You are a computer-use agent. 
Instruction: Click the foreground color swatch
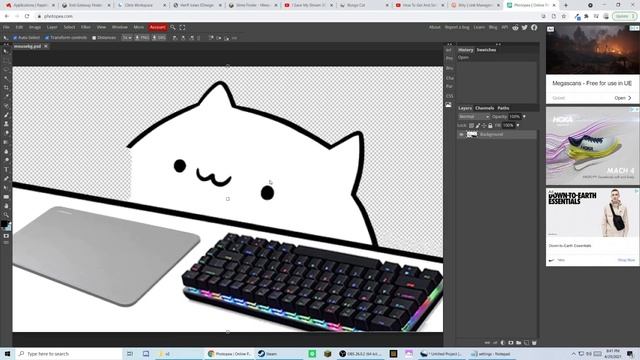(4, 224)
